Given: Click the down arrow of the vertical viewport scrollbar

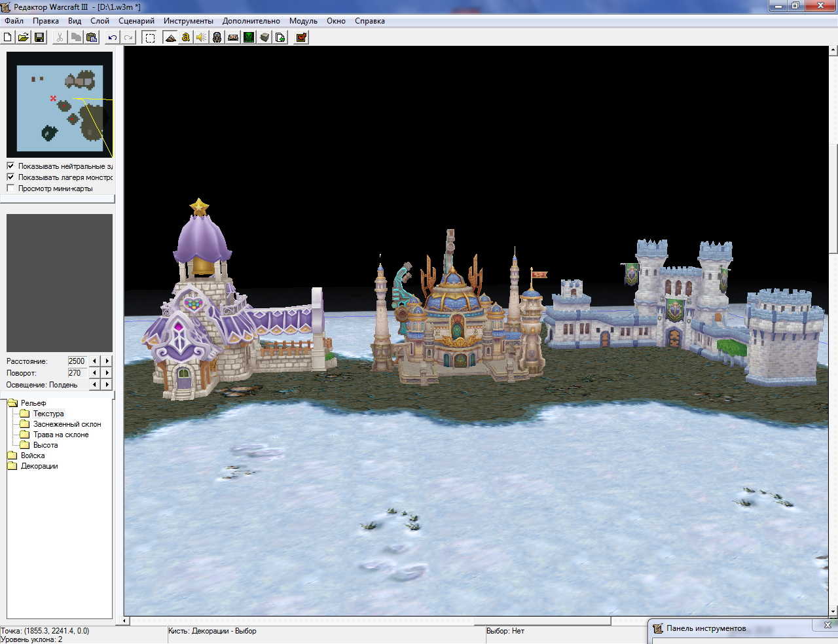Looking at the screenshot, I should tap(833, 611).
